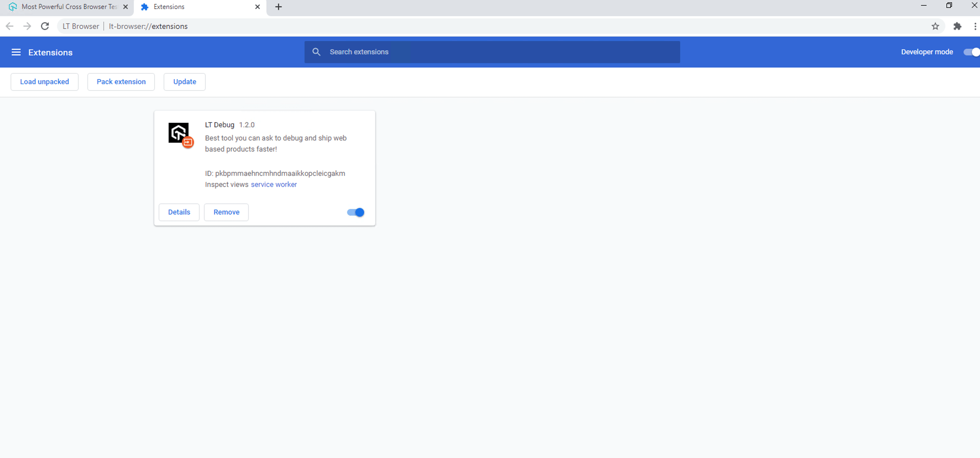The height and width of the screenshot is (458, 980).
Task: Click the bookmark star icon in toolbar
Action: click(x=934, y=26)
